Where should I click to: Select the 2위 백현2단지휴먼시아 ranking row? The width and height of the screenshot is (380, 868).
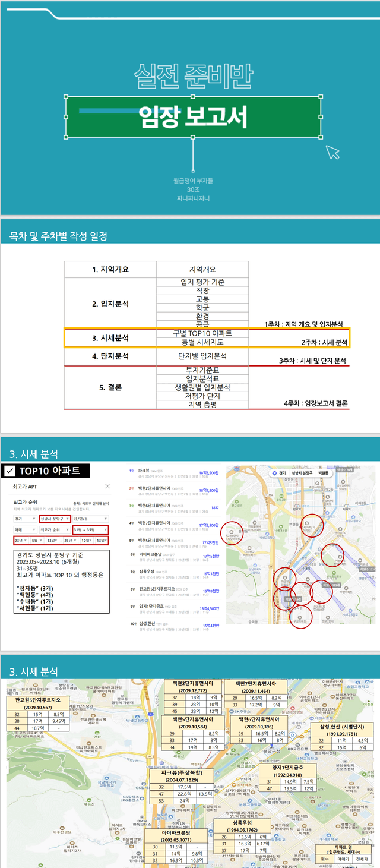pos(175,490)
